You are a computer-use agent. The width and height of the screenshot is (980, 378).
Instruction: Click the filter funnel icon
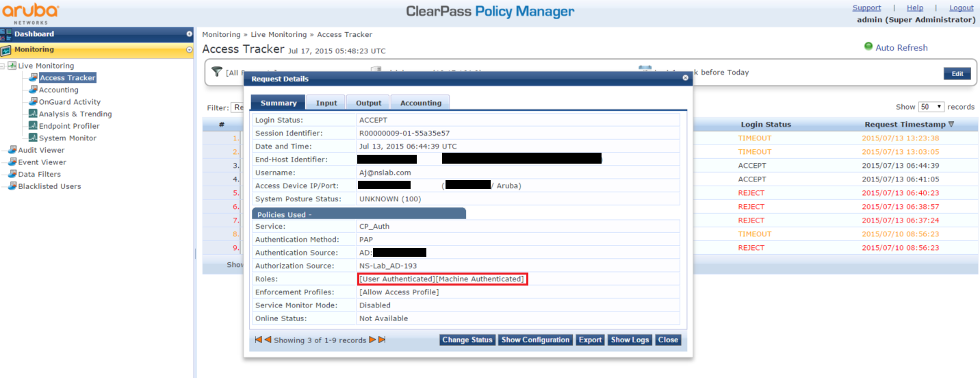click(x=217, y=72)
